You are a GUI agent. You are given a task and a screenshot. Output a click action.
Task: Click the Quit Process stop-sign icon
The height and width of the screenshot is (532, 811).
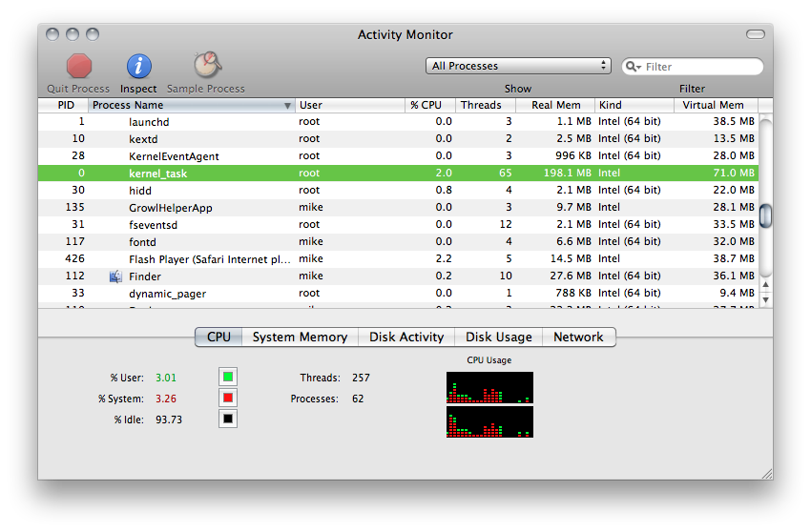[x=79, y=66]
